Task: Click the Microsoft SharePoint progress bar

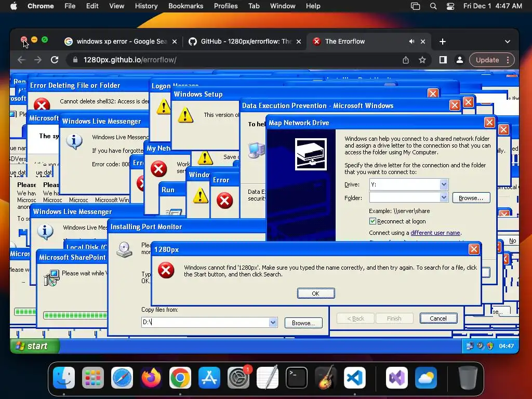Action: 75,315
